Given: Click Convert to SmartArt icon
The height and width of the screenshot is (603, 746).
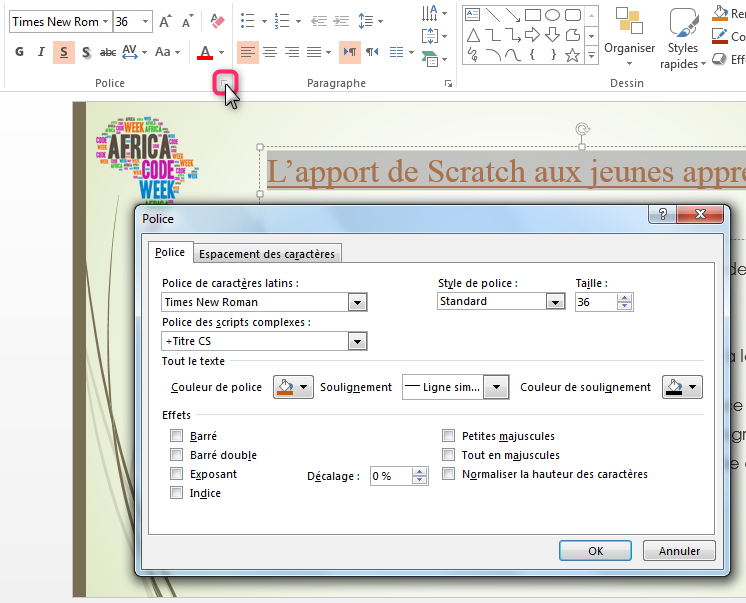Looking at the screenshot, I should pyautogui.click(x=431, y=59).
